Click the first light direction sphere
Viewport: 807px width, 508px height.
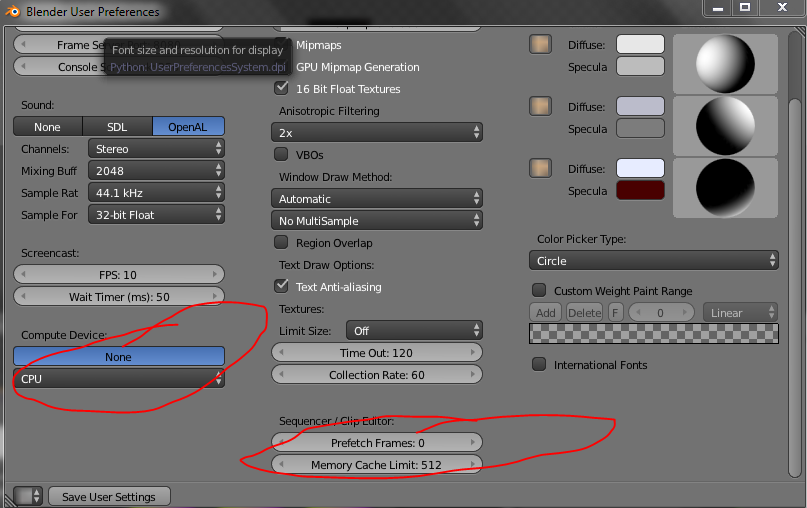[x=725, y=64]
